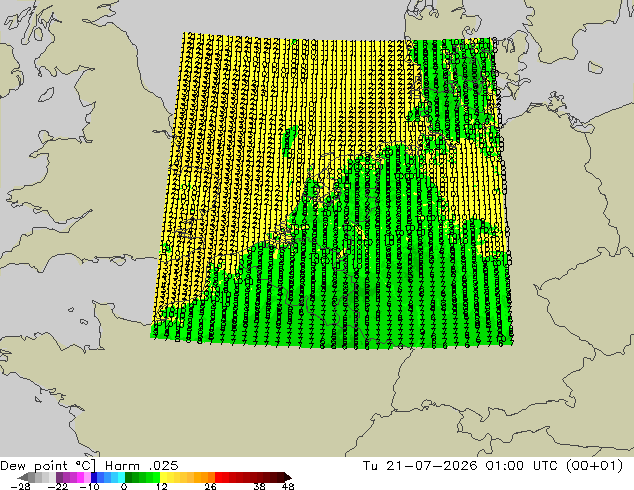634x490 pixels.
Task: Click the legend value -28
Action: [21, 486]
